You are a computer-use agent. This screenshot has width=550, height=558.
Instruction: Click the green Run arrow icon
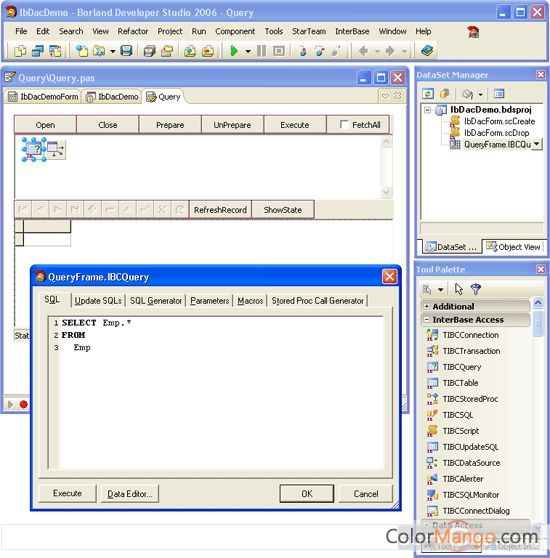coord(234,51)
